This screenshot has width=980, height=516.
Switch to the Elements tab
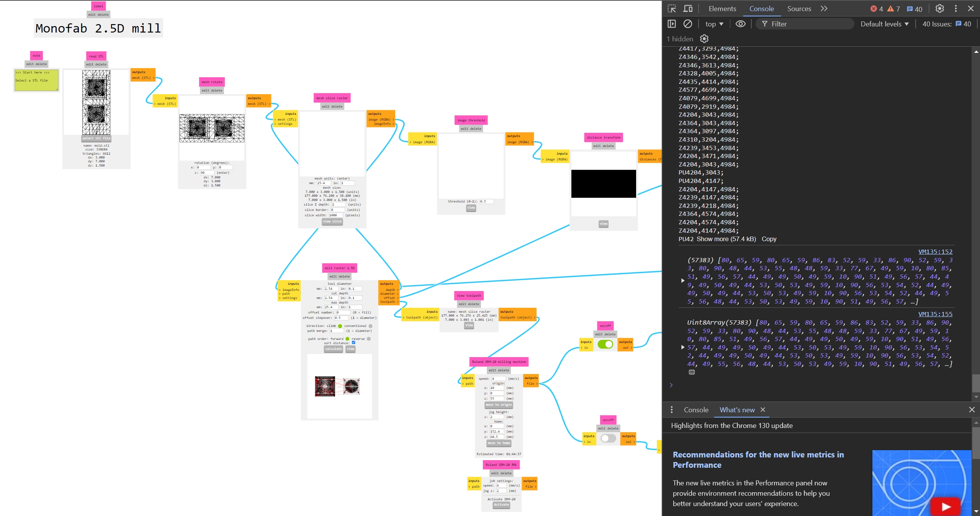coord(722,8)
